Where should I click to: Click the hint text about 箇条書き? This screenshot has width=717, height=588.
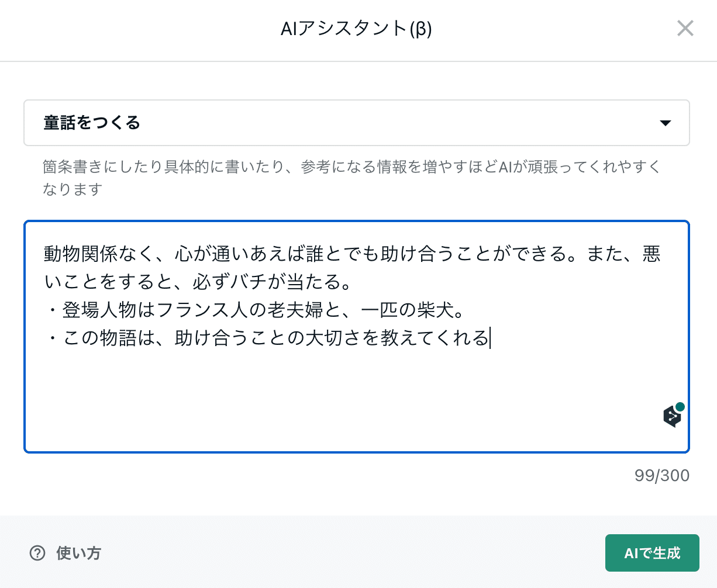pos(351,167)
